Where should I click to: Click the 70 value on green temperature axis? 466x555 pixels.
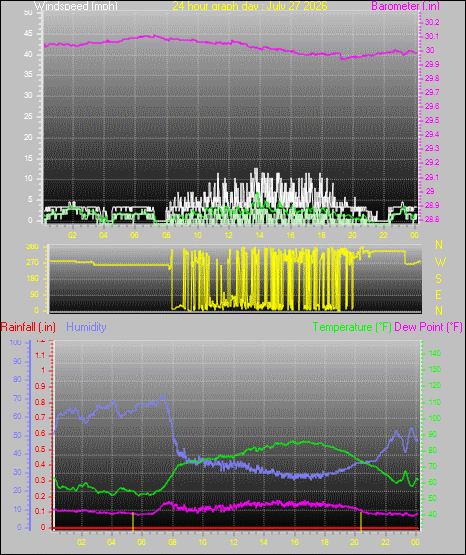point(432,467)
